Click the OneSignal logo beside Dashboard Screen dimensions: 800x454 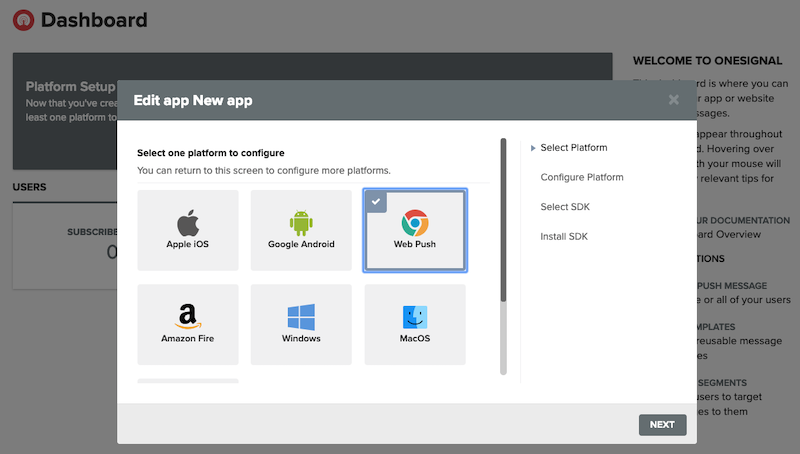(23, 20)
